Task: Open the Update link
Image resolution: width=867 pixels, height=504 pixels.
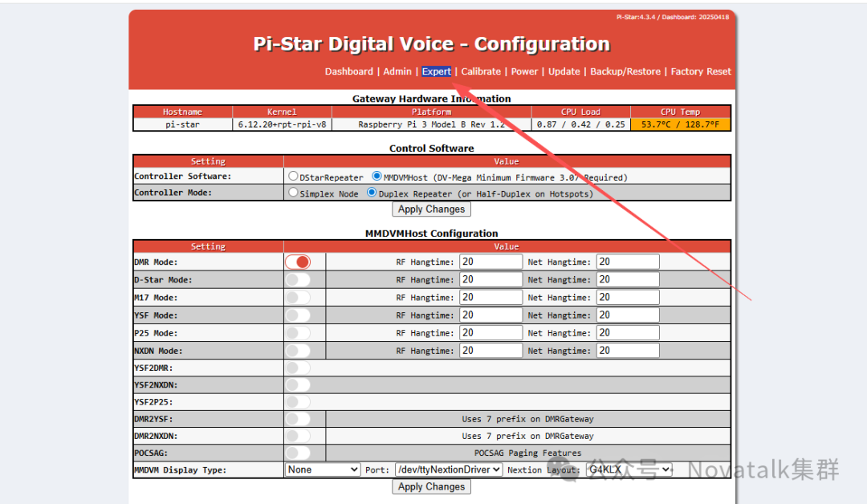Action: coord(564,71)
